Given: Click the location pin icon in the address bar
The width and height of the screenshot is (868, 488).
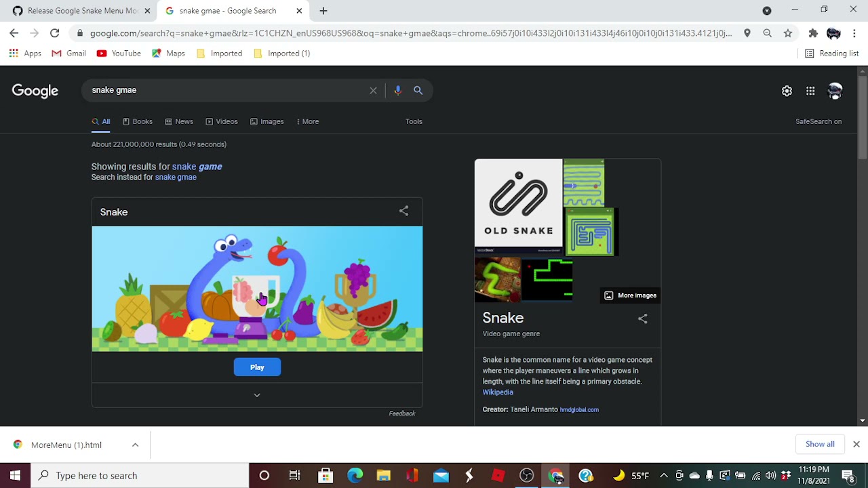Looking at the screenshot, I should pos(747,33).
